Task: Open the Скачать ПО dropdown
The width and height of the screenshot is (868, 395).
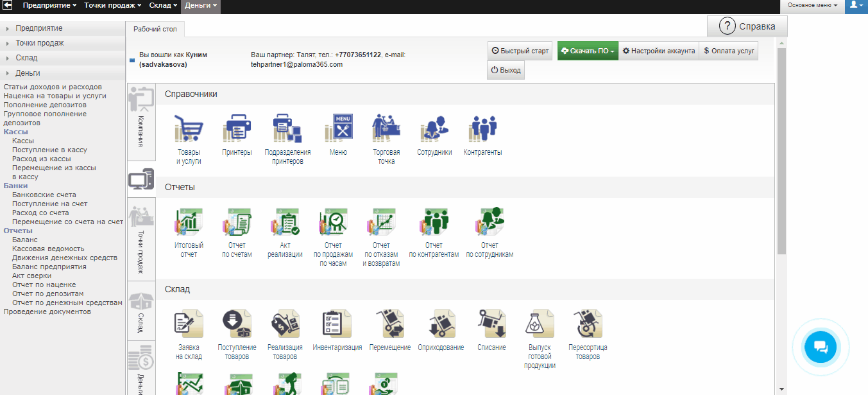Action: pos(587,51)
